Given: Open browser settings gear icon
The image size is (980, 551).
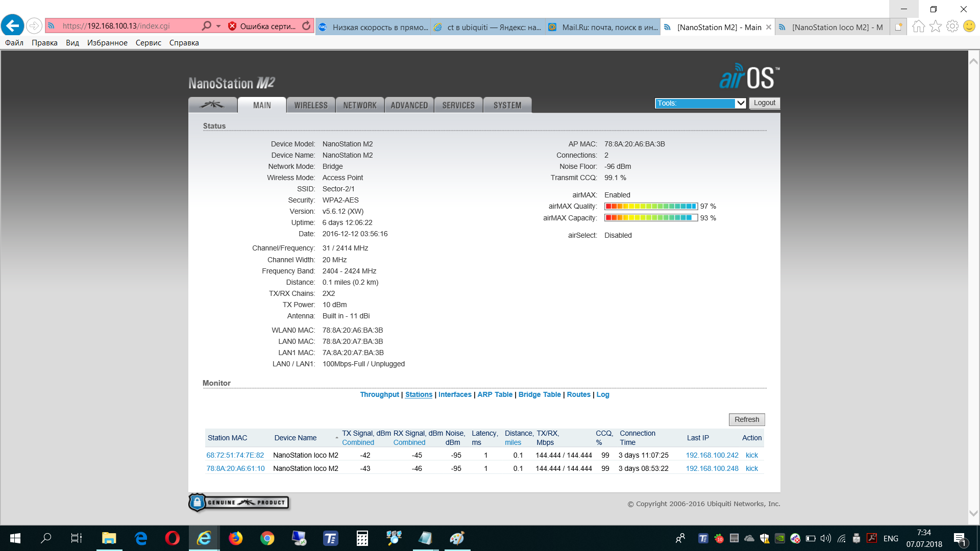Looking at the screenshot, I should point(952,27).
